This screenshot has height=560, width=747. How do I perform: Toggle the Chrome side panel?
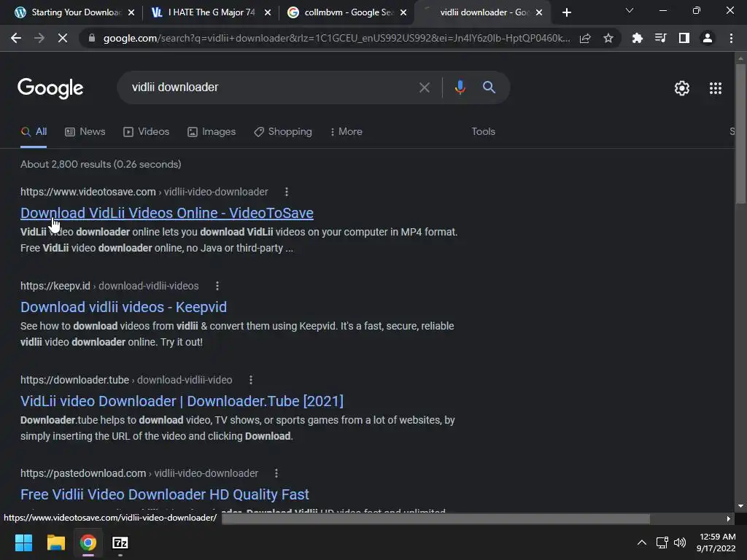tap(684, 38)
